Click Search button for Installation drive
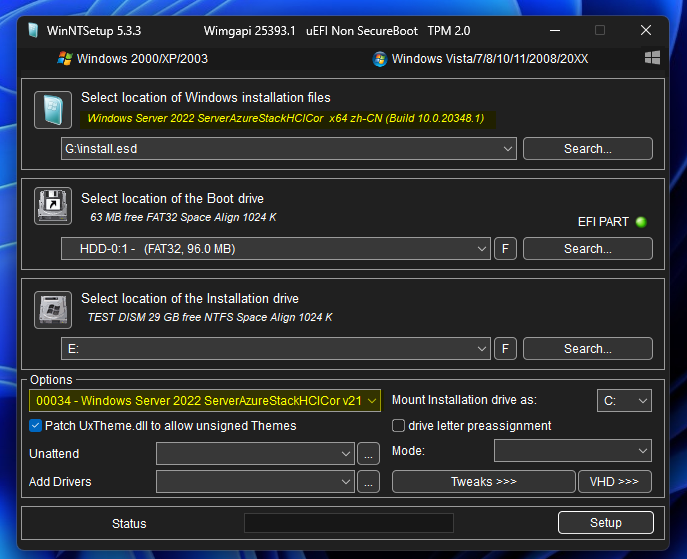 (x=588, y=349)
